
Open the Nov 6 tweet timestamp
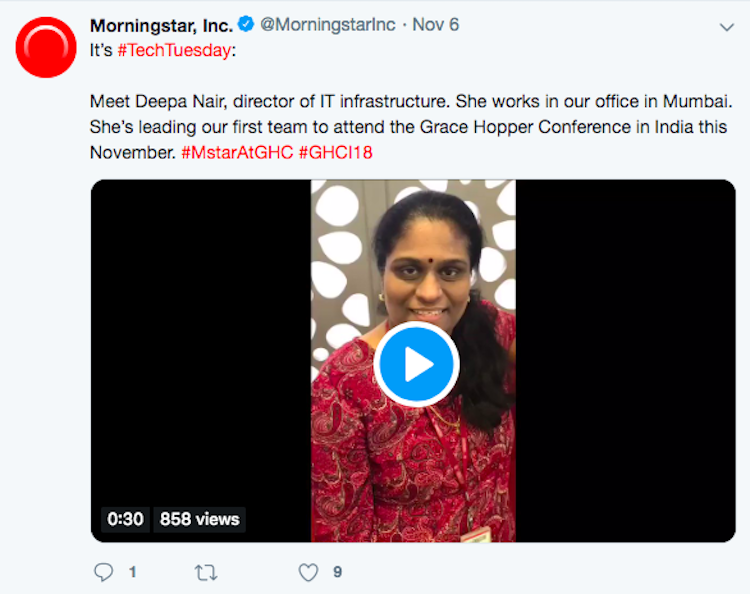(435, 25)
